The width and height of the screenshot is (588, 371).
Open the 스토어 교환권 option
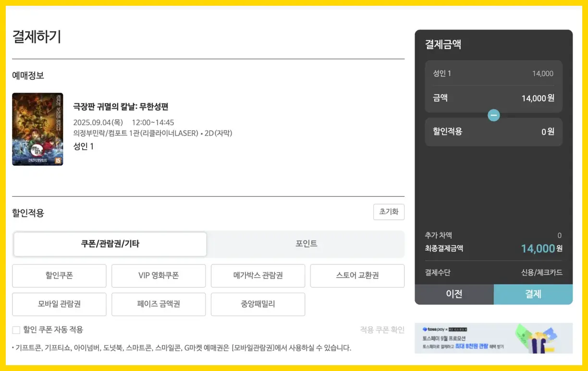point(357,275)
